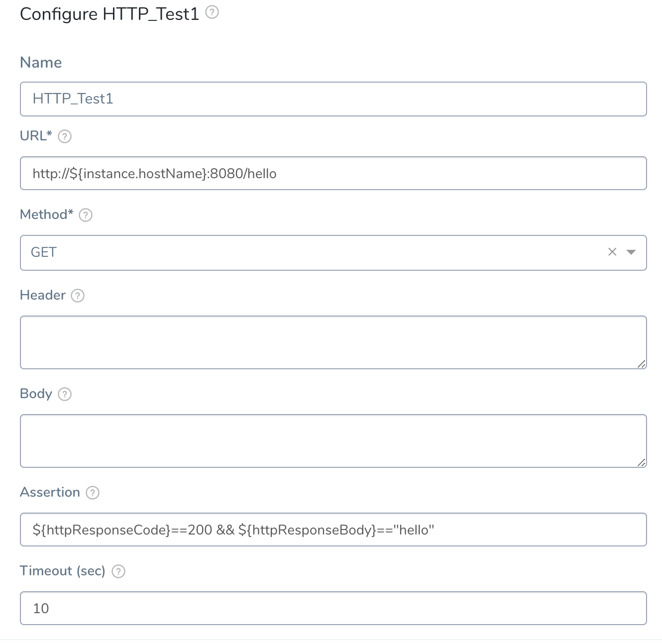Screen dimensions: 662x644
Task: Click inside the Header text area
Action: click(x=333, y=342)
